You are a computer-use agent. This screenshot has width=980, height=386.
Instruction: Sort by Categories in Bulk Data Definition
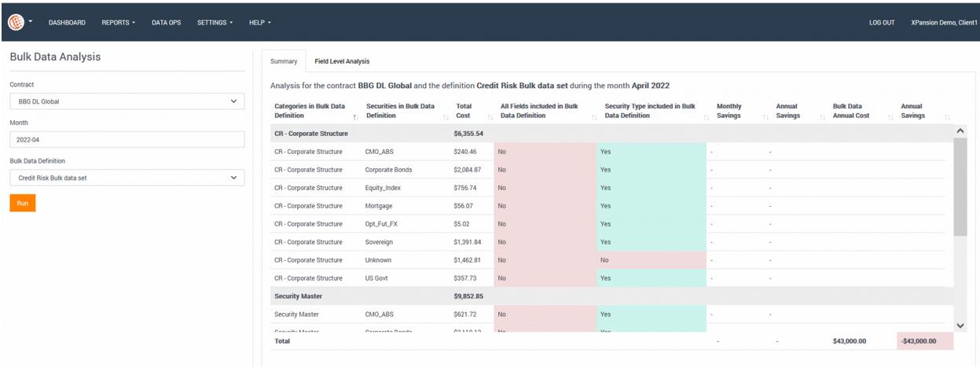click(356, 117)
